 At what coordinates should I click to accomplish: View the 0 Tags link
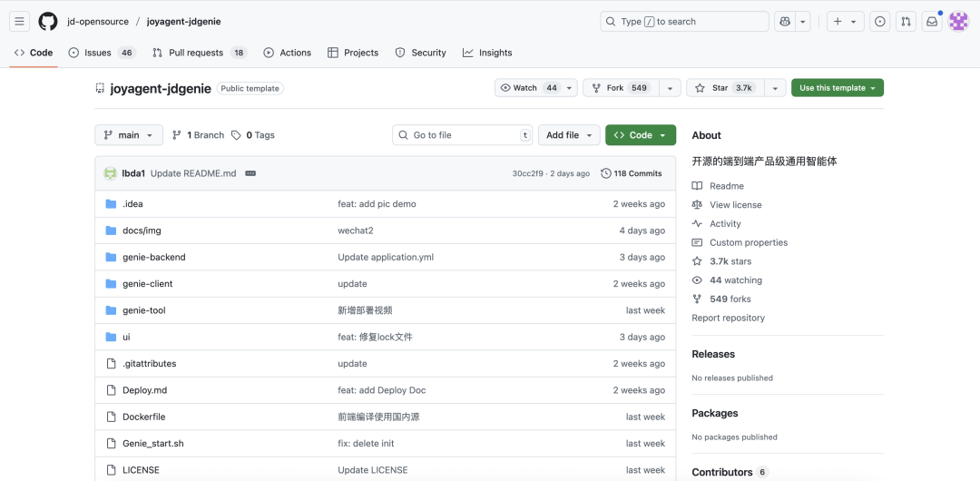(x=253, y=135)
